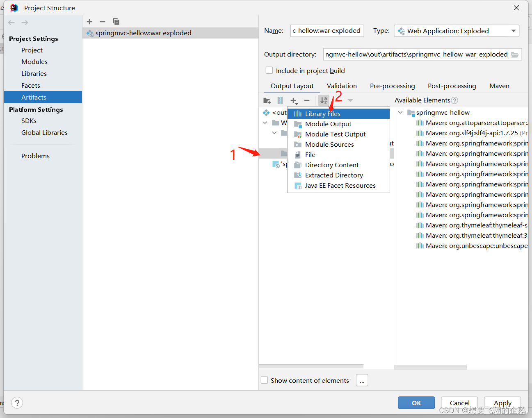Image resolution: width=532 pixels, height=418 pixels.
Task: Open help via the question mark button
Action: click(x=17, y=403)
